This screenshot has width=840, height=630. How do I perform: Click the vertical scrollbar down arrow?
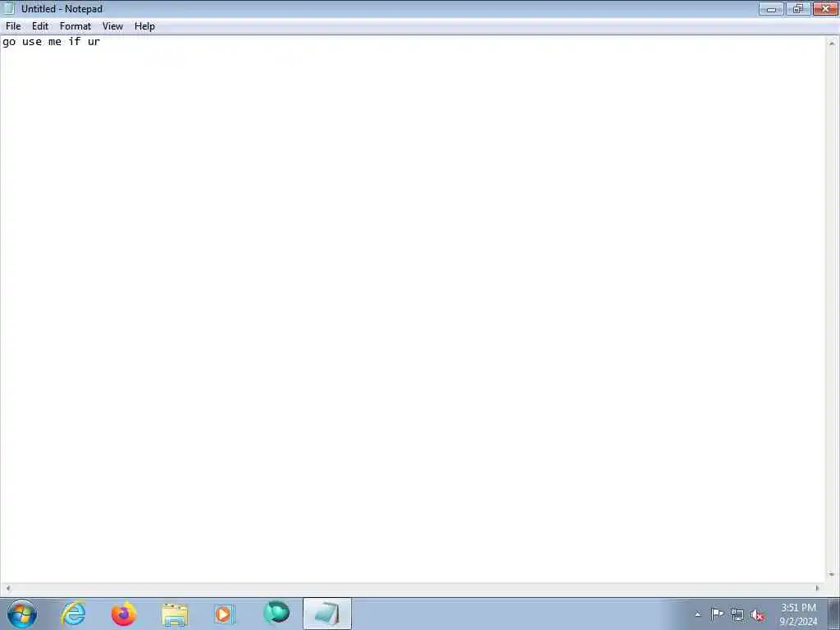pyautogui.click(x=832, y=574)
